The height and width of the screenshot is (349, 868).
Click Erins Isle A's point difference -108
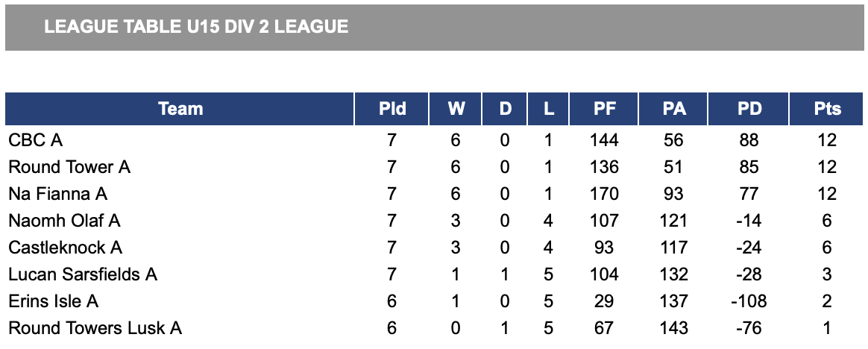749,301
